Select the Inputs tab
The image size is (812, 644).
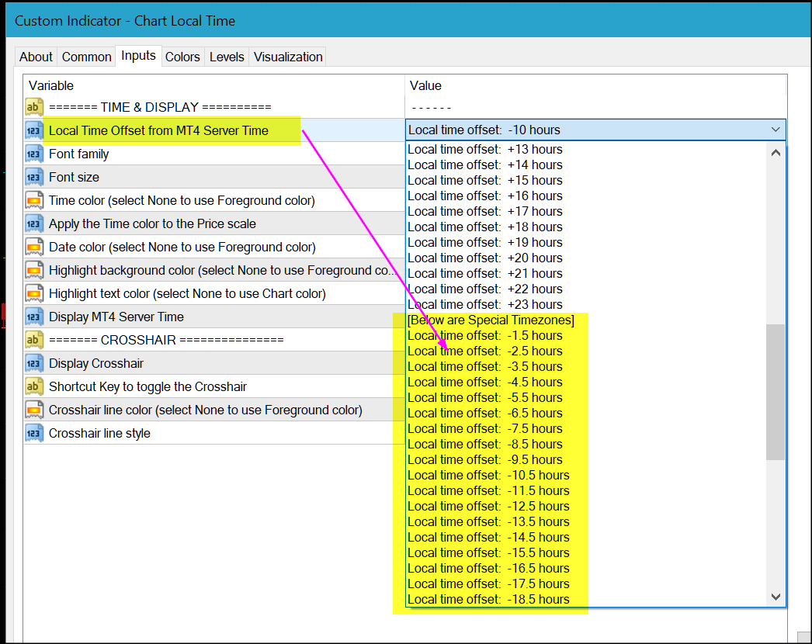(138, 56)
